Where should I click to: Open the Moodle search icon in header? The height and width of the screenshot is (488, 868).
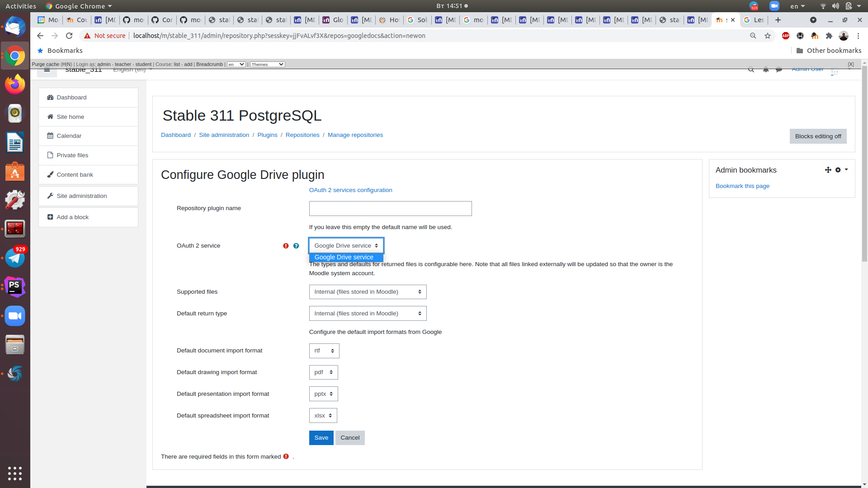click(751, 70)
